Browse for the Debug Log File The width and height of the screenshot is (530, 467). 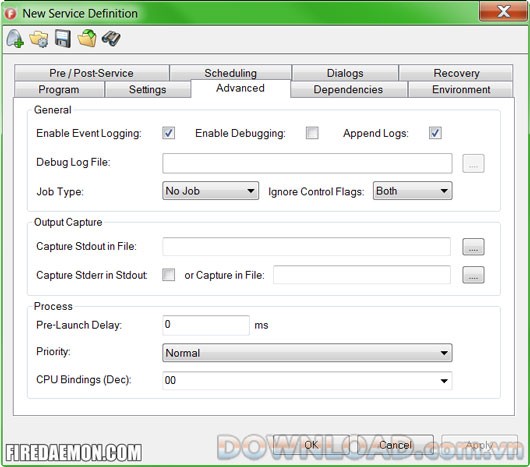[x=473, y=164]
